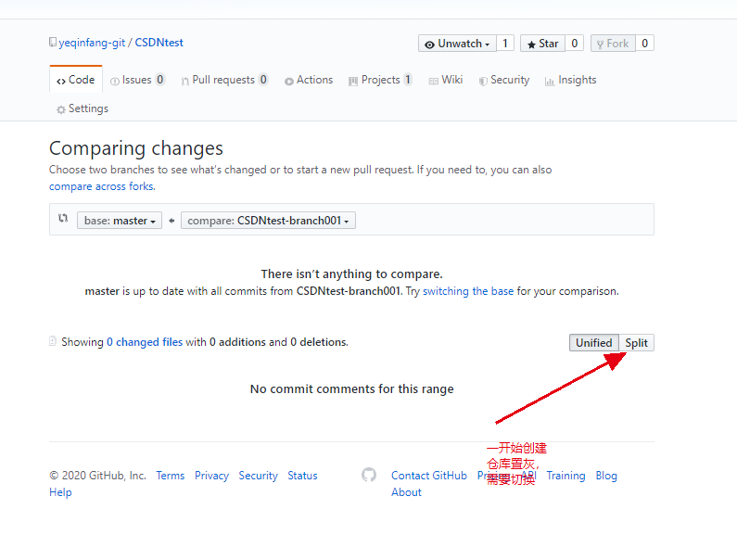This screenshot has width=737, height=560.
Task: Open the CSDNtest repository link
Action: [x=159, y=43]
